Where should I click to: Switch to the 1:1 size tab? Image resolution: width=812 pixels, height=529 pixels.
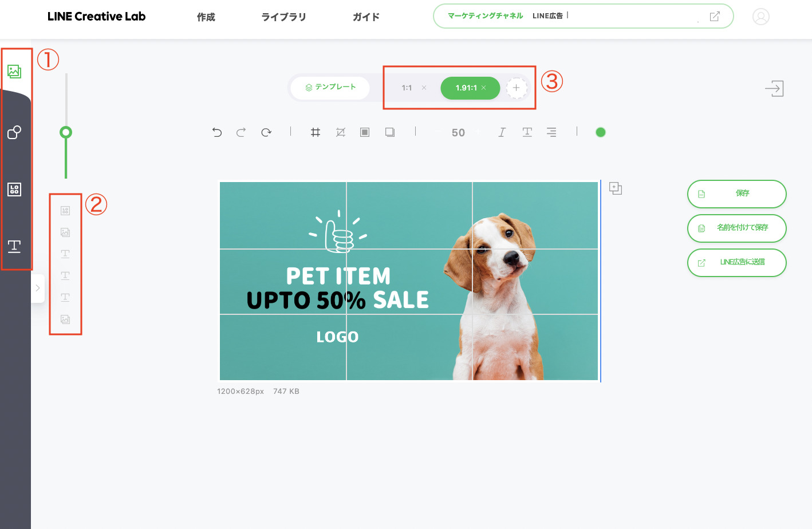coord(407,88)
